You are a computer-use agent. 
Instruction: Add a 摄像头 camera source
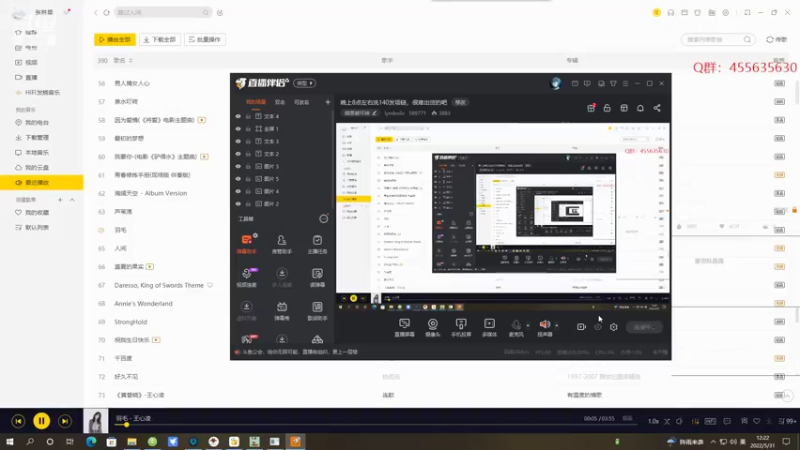pyautogui.click(x=433, y=327)
